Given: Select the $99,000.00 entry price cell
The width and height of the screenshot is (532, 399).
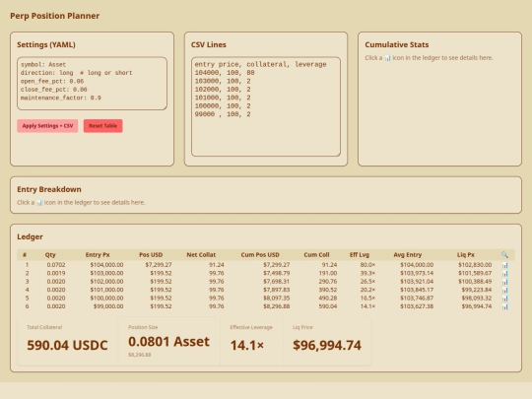Looking at the screenshot, I should (x=108, y=306).
